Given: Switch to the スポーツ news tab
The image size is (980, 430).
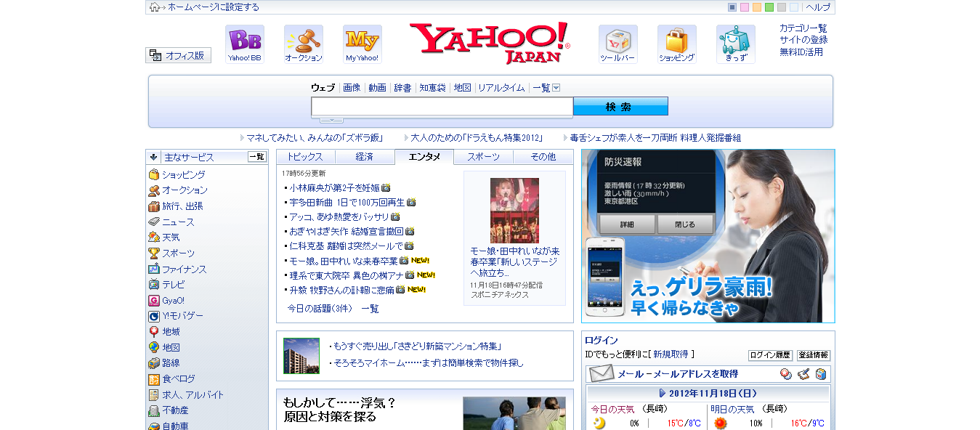Looking at the screenshot, I should pyautogui.click(x=483, y=157).
